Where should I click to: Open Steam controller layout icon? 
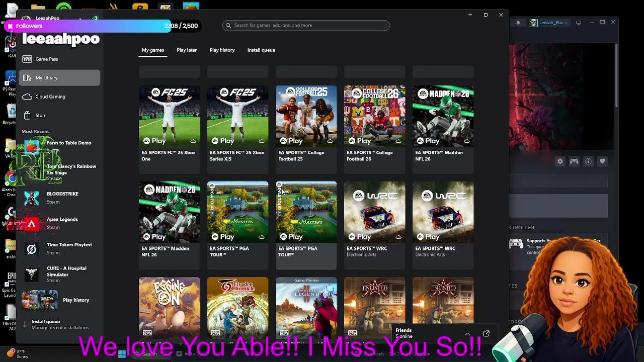(x=574, y=161)
